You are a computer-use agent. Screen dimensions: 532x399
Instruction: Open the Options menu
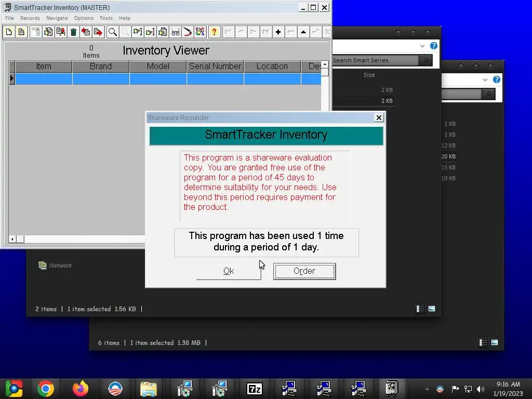point(84,18)
